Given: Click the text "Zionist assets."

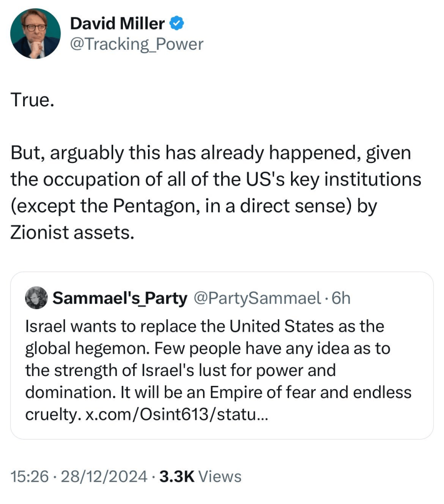Looking at the screenshot, I should 72,232.
